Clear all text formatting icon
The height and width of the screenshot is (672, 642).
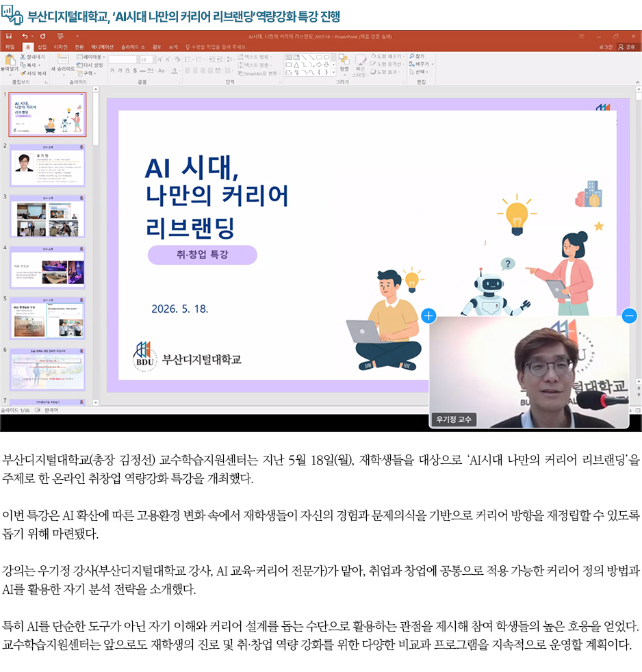pos(177,60)
